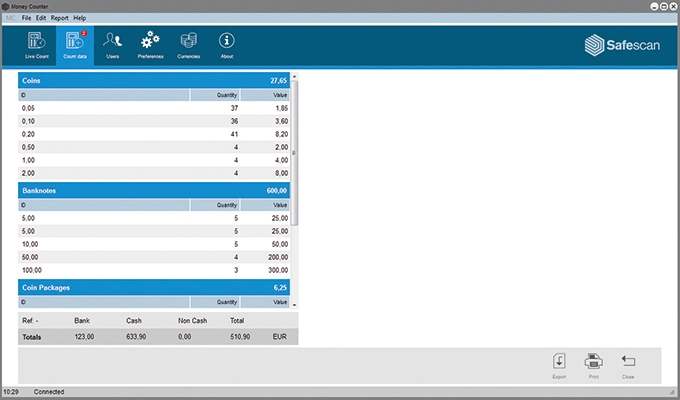
Task: Open the Currencies coin stack icon
Action: point(188,44)
